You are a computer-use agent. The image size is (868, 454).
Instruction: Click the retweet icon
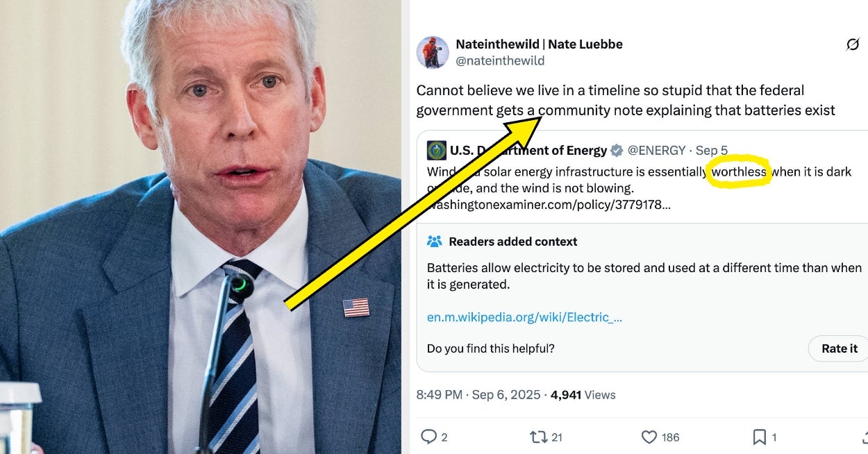[x=537, y=437]
